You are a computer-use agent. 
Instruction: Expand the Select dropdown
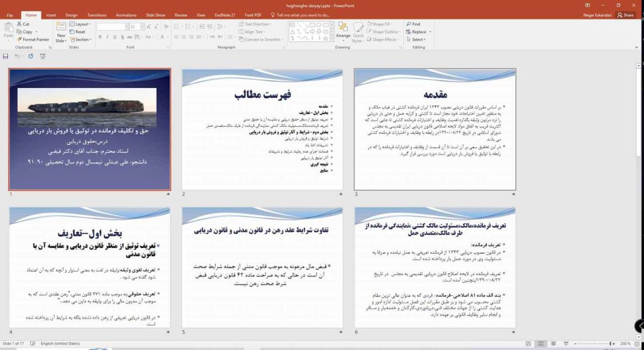(416, 40)
